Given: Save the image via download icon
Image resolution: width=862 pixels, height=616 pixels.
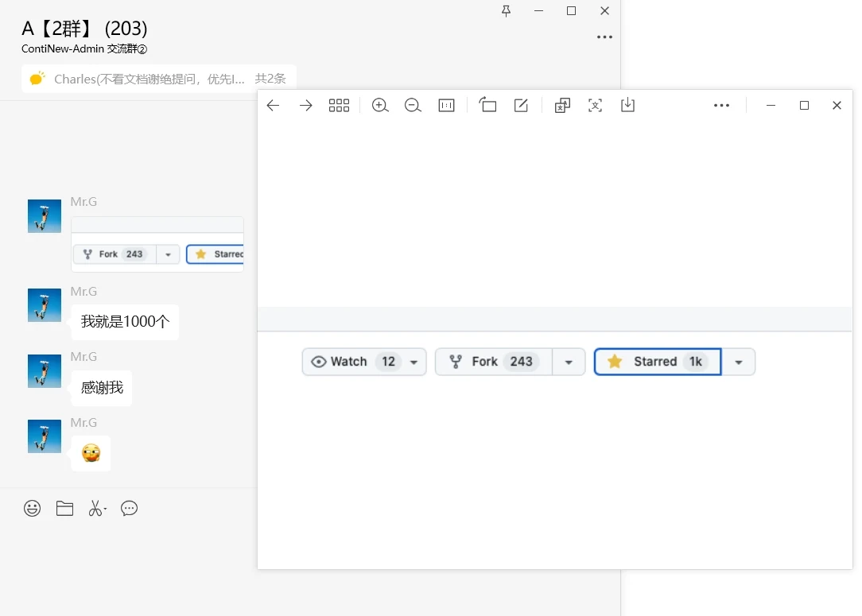Looking at the screenshot, I should [627, 104].
